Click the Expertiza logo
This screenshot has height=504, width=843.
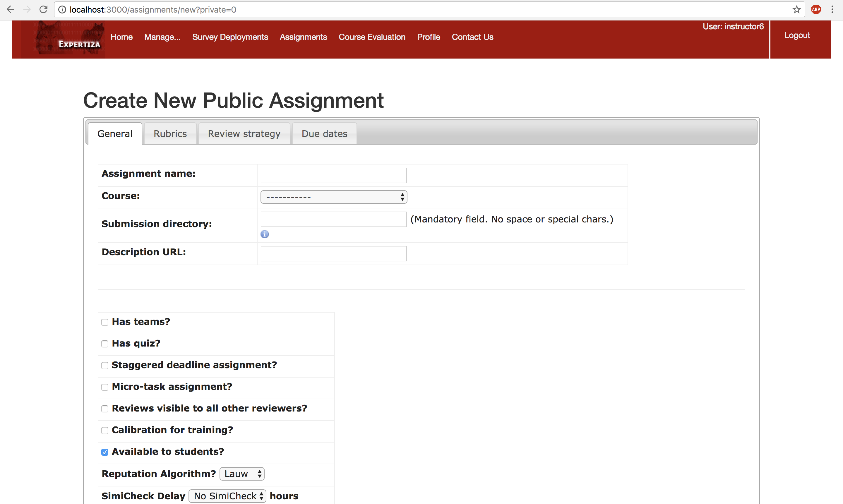coord(63,40)
